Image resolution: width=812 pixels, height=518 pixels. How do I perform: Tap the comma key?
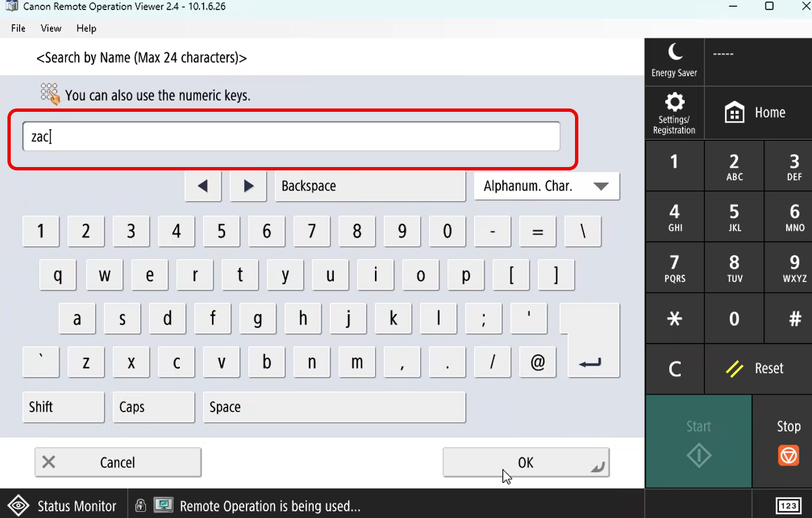(402, 362)
